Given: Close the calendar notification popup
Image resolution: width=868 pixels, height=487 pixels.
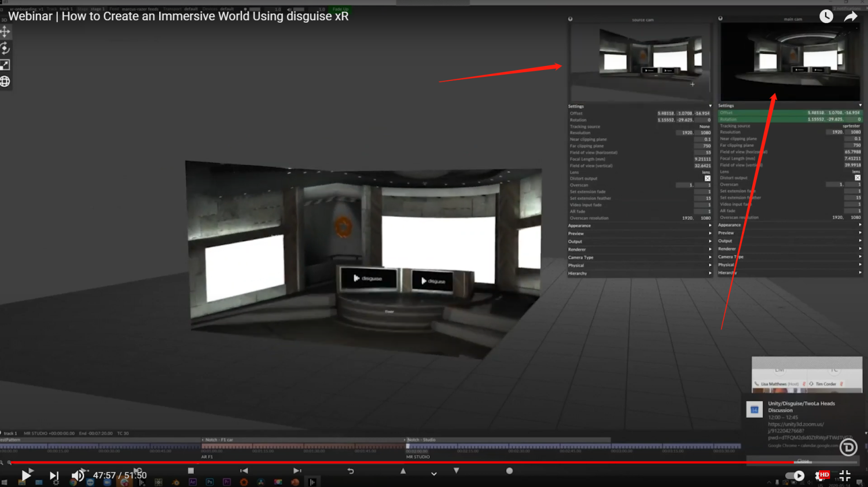Looking at the screenshot, I should click(x=803, y=461).
